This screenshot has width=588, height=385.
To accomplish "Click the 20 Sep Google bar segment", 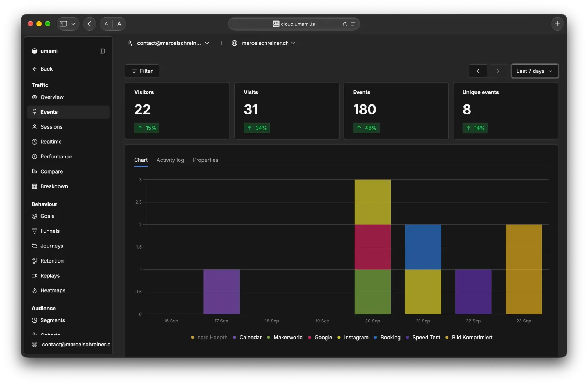I will coord(372,247).
